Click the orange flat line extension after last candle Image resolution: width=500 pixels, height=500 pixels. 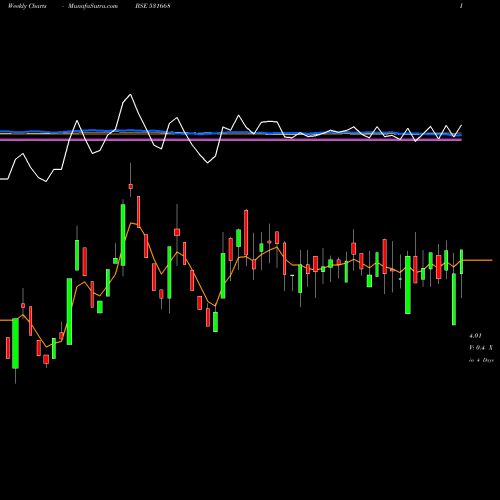478,260
